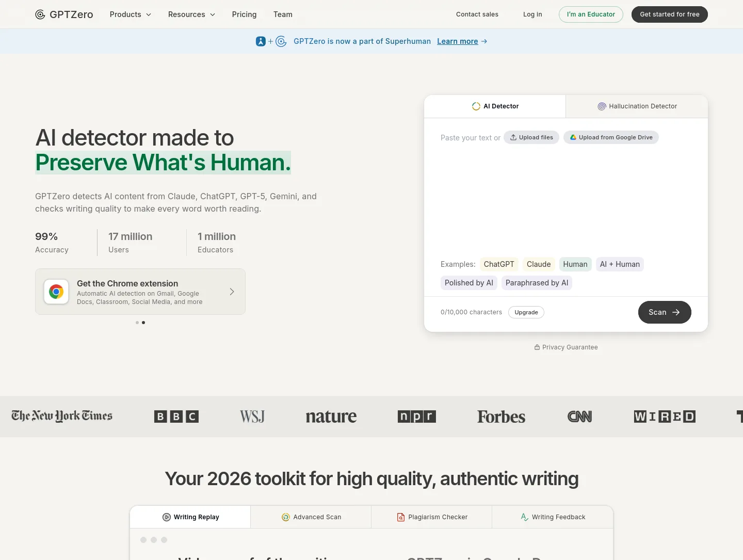Load the Claude example text

[x=539, y=264]
